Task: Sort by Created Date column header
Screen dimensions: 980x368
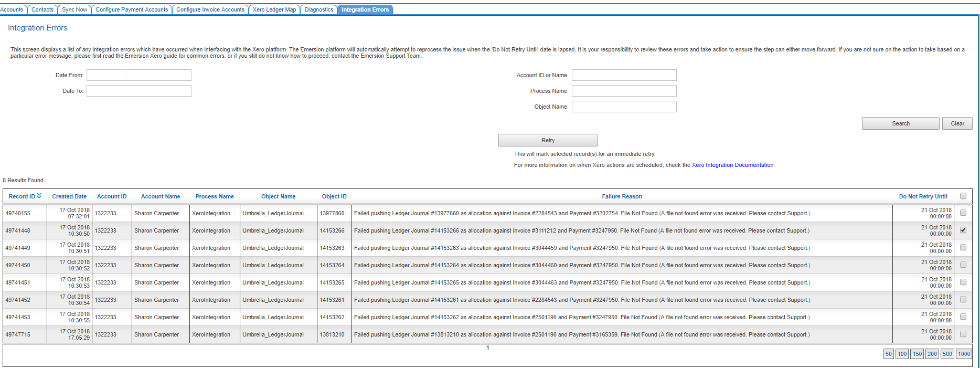Action: coord(69,196)
